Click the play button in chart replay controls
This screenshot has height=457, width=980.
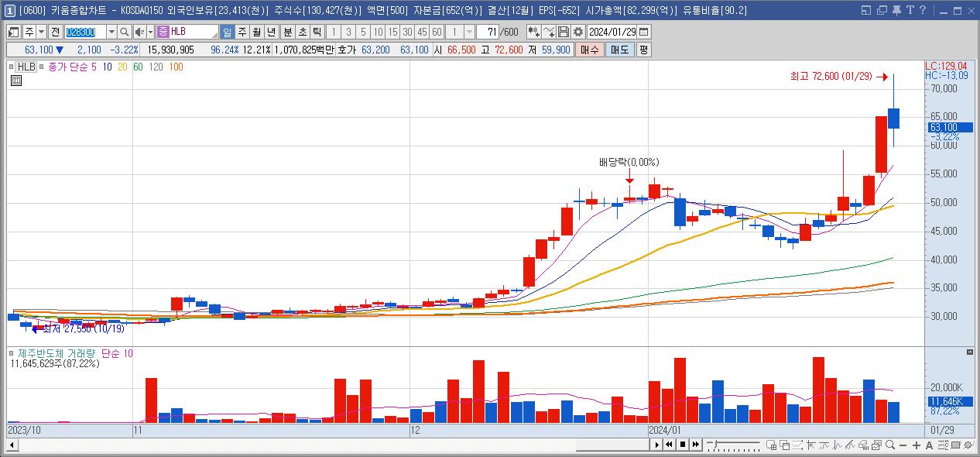pos(657,445)
